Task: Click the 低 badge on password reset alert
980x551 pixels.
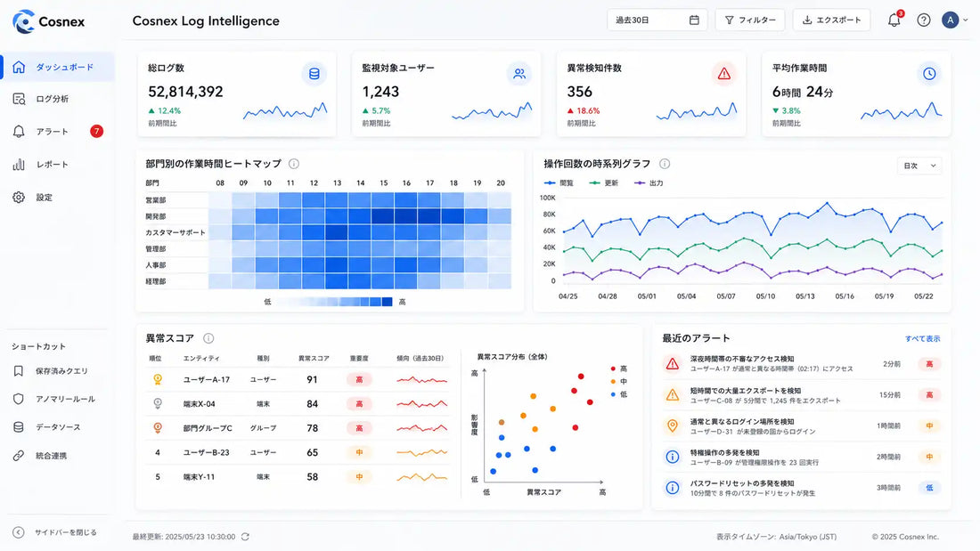Action: 929,488
